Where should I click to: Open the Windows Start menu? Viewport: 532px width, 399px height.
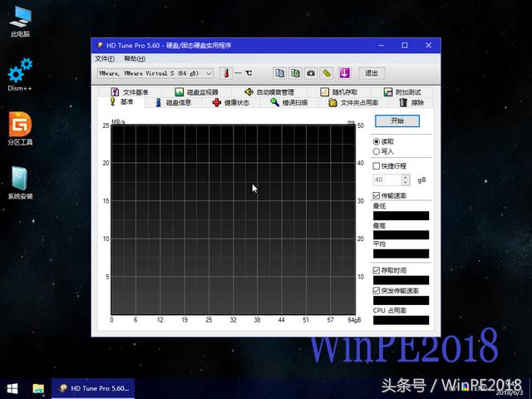tap(12, 388)
